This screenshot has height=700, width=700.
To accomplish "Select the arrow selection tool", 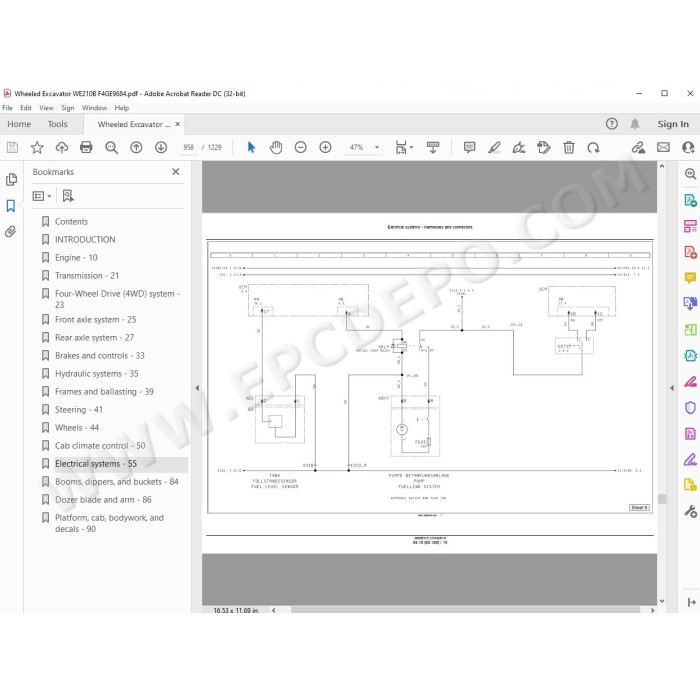I will point(251,147).
